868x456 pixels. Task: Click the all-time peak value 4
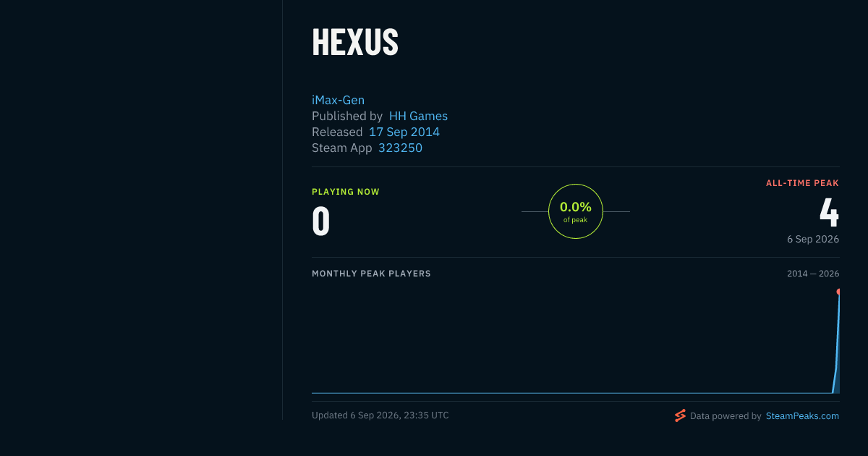tap(829, 212)
